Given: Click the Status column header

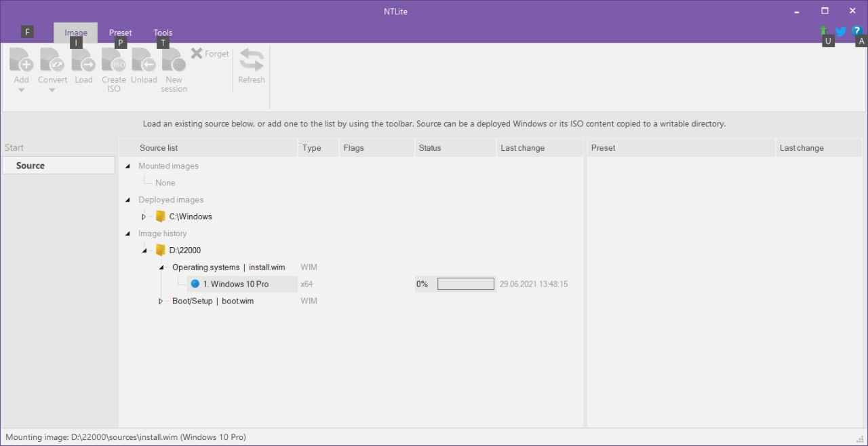Looking at the screenshot, I should click(x=455, y=148).
